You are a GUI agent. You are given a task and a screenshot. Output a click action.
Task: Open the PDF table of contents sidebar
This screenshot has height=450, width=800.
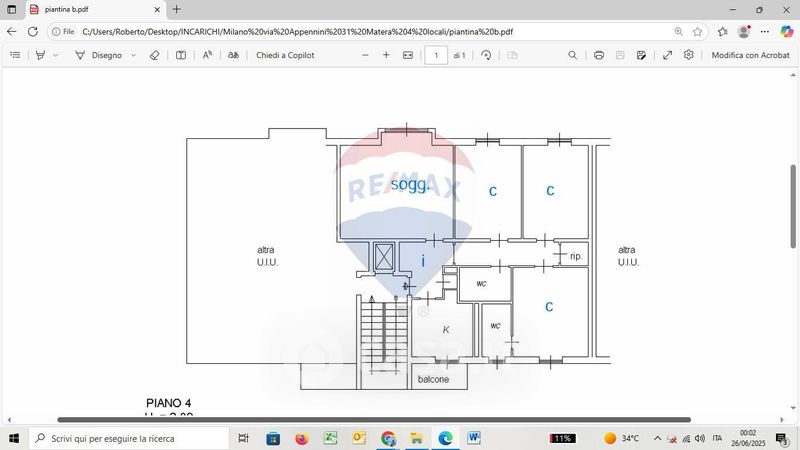coord(15,55)
